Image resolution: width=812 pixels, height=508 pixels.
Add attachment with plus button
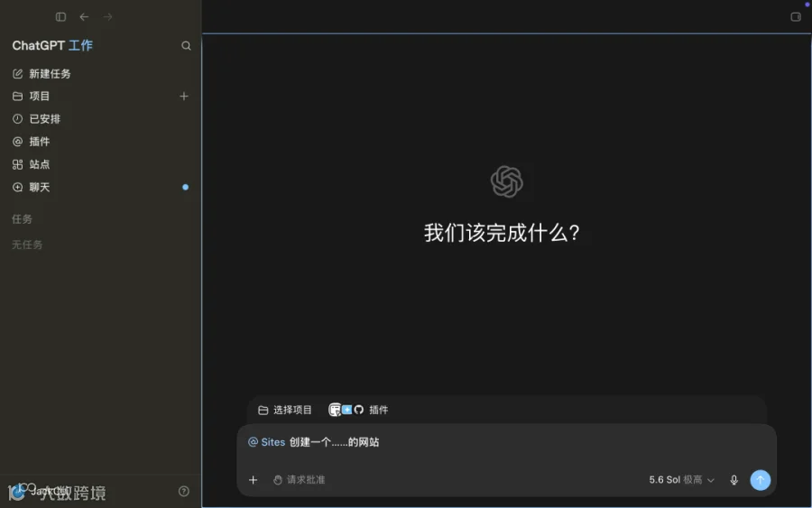253,480
